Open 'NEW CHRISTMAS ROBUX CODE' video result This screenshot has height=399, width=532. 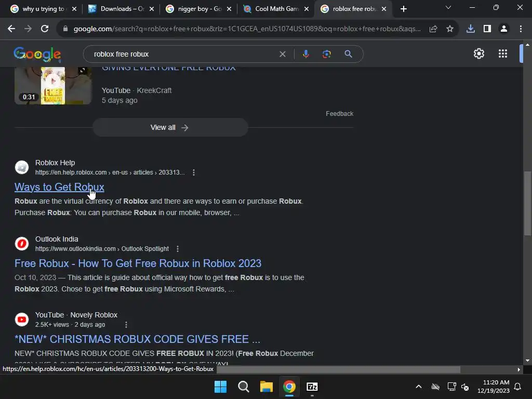pyautogui.click(x=137, y=339)
